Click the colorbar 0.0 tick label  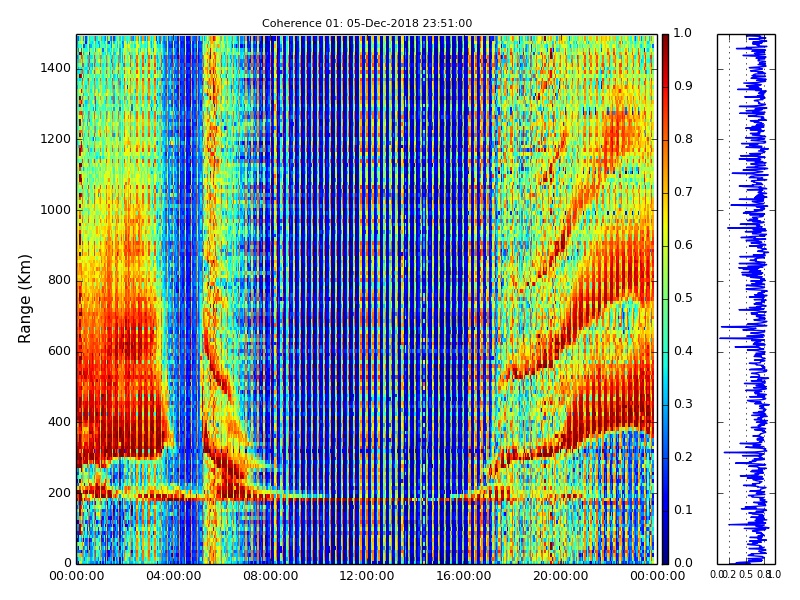pyautogui.click(x=683, y=563)
